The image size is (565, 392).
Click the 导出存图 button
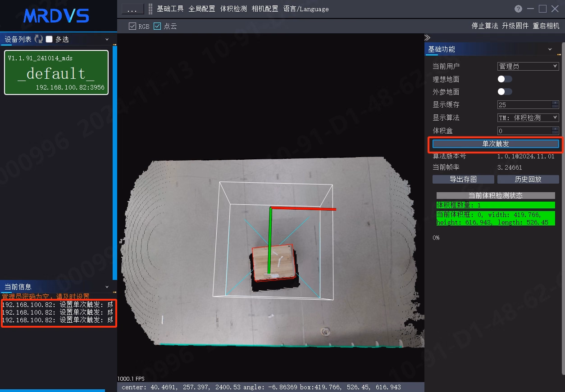pyautogui.click(x=463, y=179)
